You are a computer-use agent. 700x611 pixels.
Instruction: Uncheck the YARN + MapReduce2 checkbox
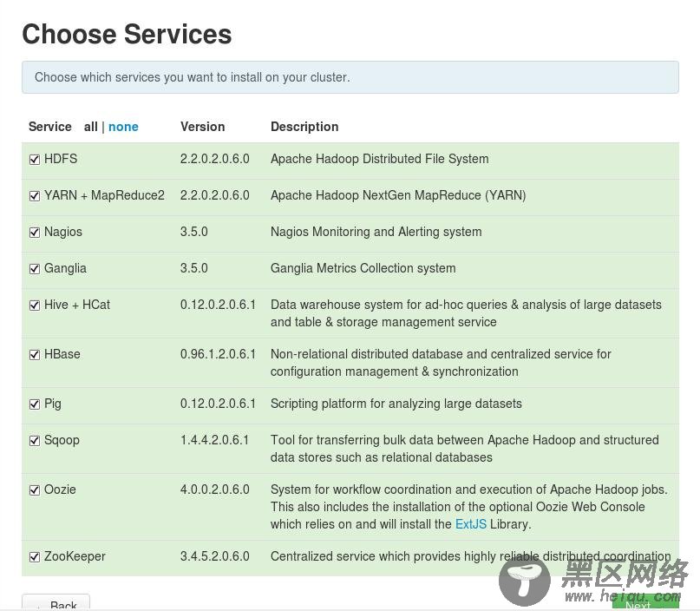[x=35, y=196]
